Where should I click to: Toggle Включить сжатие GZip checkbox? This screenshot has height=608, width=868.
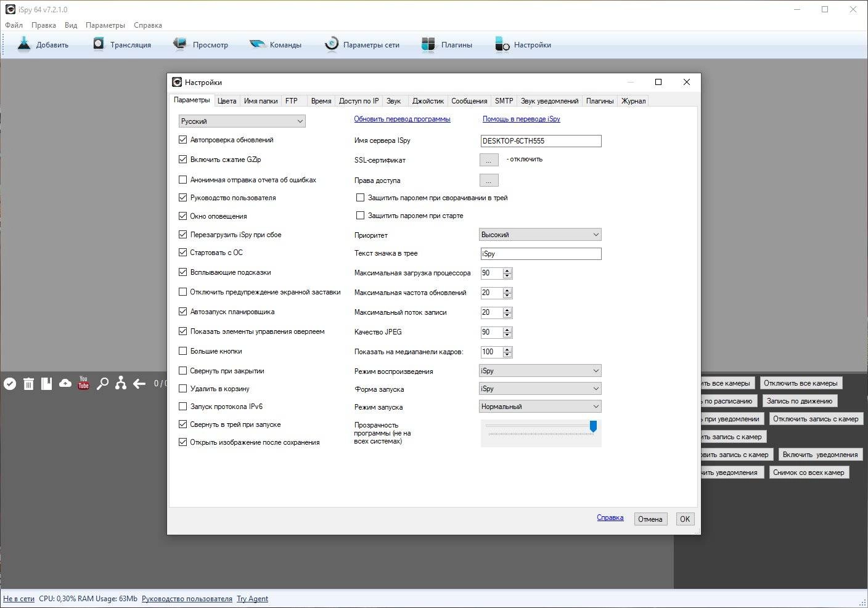pos(182,160)
